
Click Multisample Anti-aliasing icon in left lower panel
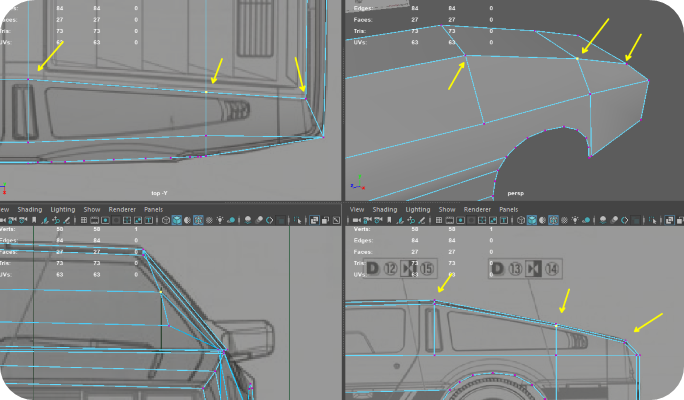pos(270,220)
